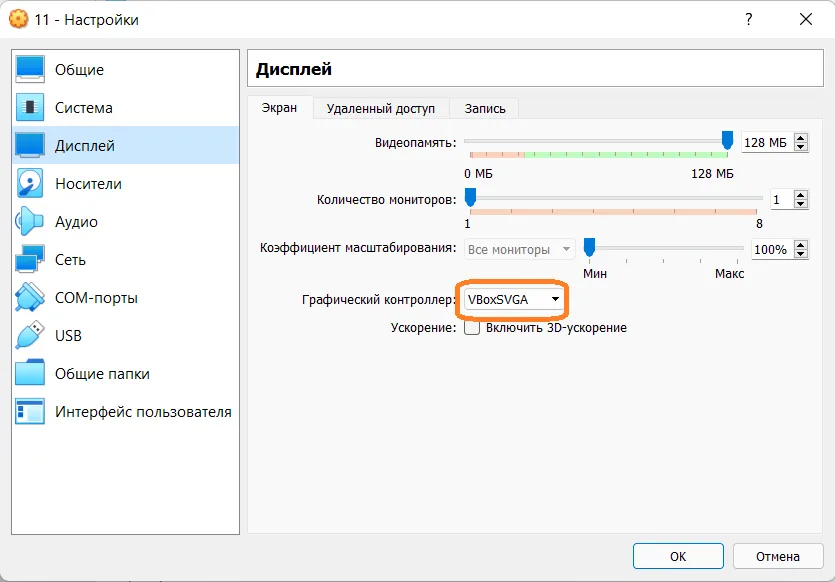Decrease scale factor with down spinner arrow
The height and width of the screenshot is (582, 835).
pos(800,253)
